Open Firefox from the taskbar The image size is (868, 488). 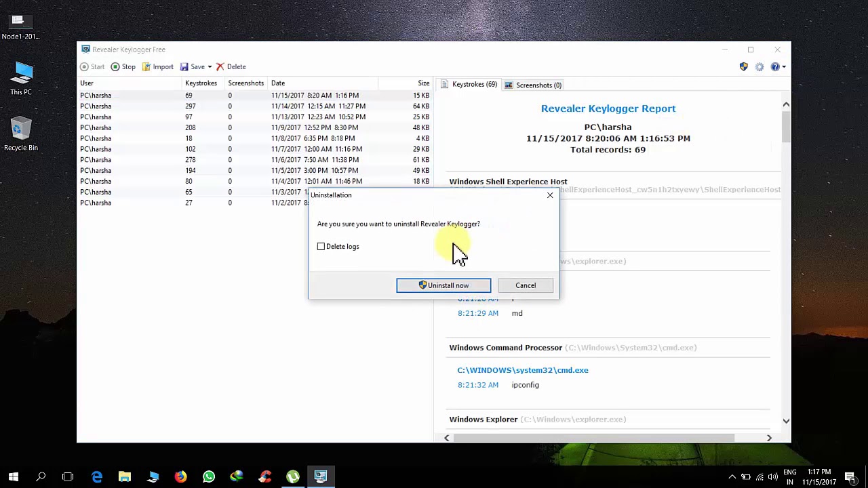click(x=180, y=476)
